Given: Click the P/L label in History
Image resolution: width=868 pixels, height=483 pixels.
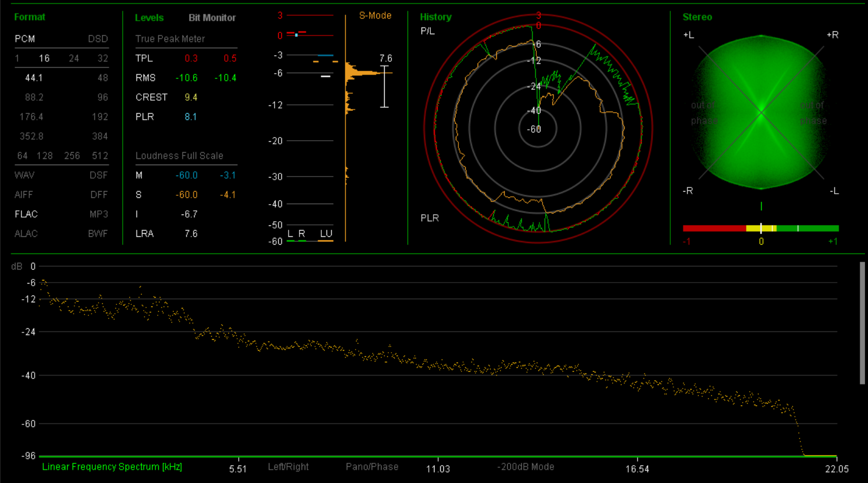Looking at the screenshot, I should tap(428, 31).
